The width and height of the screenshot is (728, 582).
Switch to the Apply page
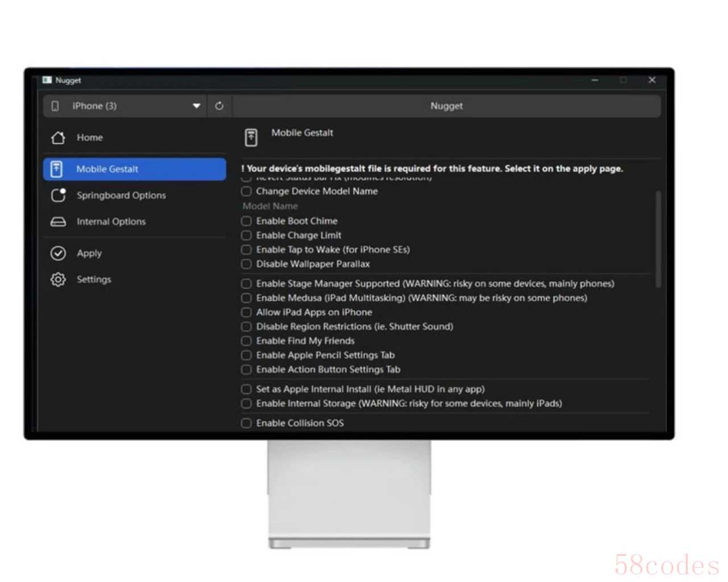[x=135, y=253]
